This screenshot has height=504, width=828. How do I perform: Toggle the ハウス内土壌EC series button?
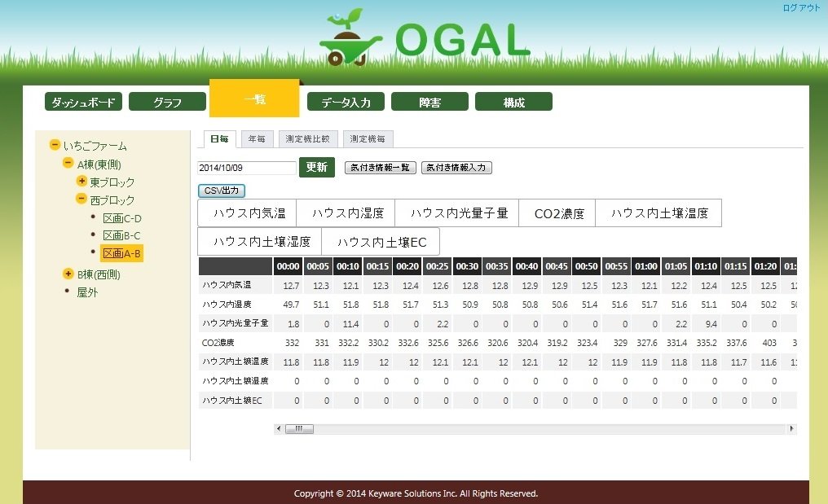[381, 242]
